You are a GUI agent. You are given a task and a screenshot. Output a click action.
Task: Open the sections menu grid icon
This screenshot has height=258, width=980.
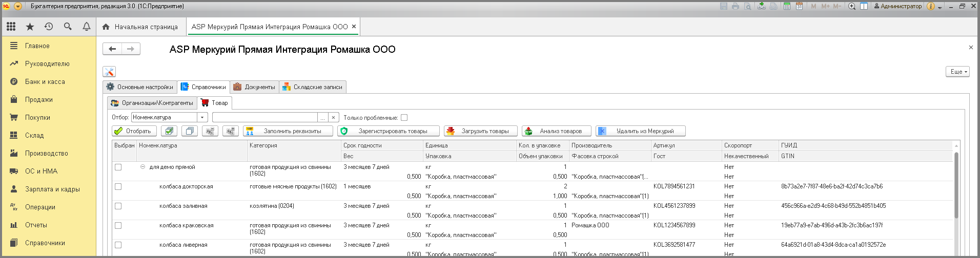tap(11, 27)
